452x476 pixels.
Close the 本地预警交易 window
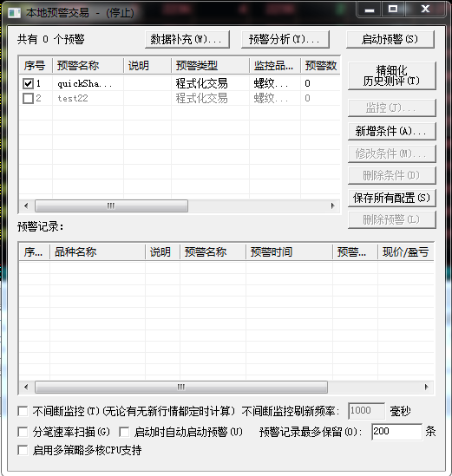tap(425, 10)
